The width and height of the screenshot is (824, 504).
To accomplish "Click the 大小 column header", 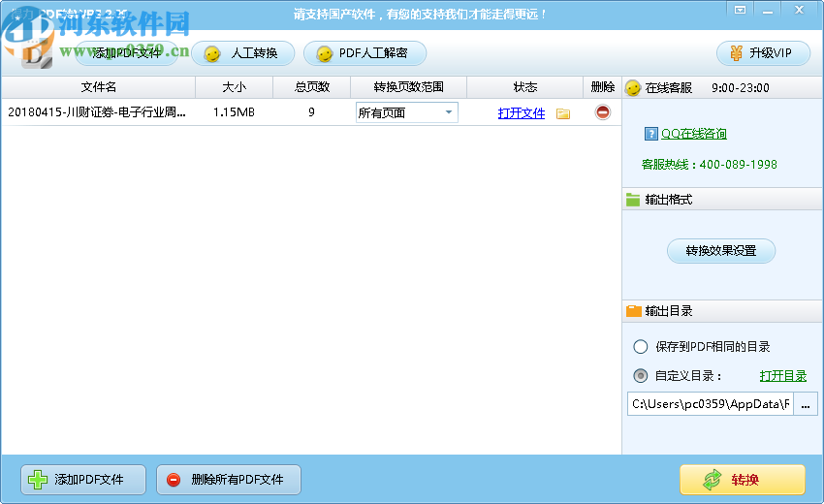I will click(234, 87).
